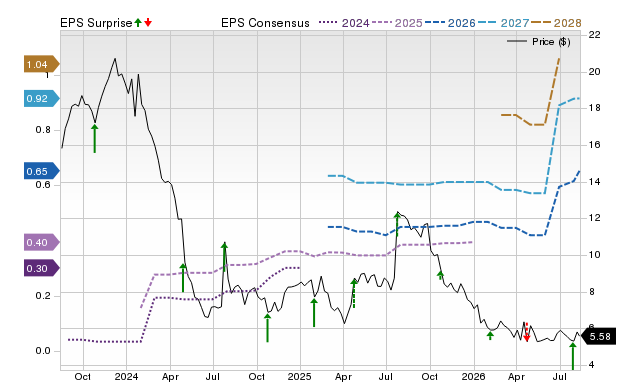Viewport: 640px width, 382px height.
Task: Click the red negative surprise arrow near April 2026
Action: pos(527,332)
